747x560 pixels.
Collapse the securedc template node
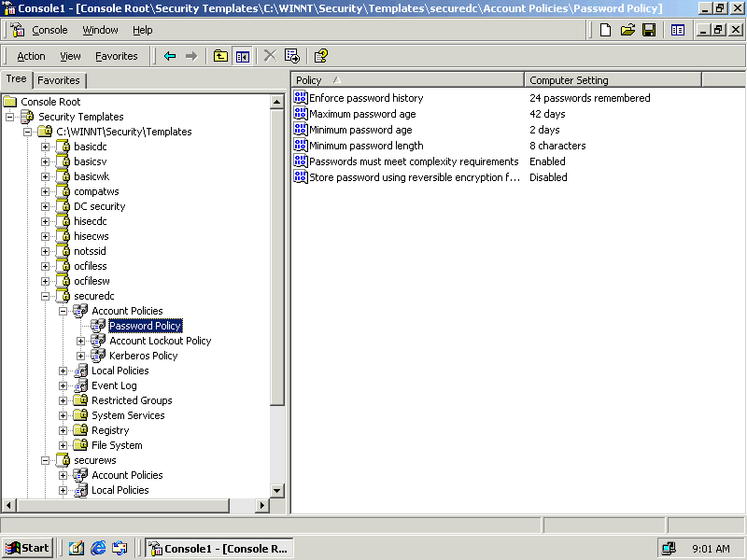[x=46, y=296]
